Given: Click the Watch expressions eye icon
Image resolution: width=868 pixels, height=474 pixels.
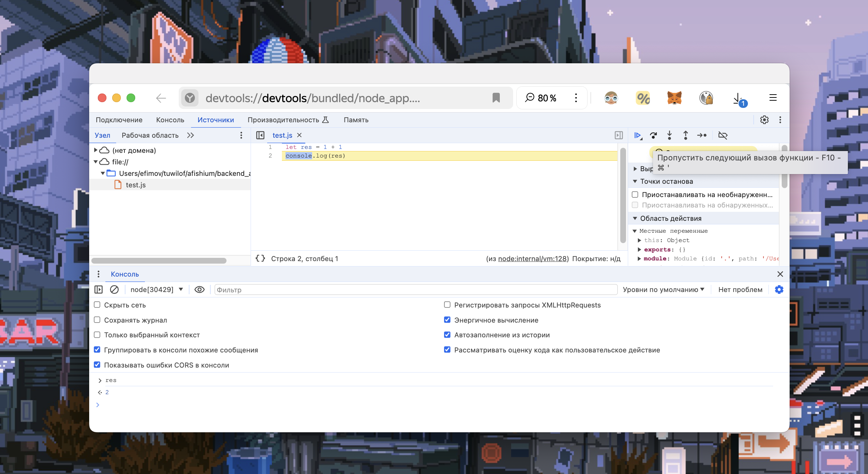Looking at the screenshot, I should 200,290.
